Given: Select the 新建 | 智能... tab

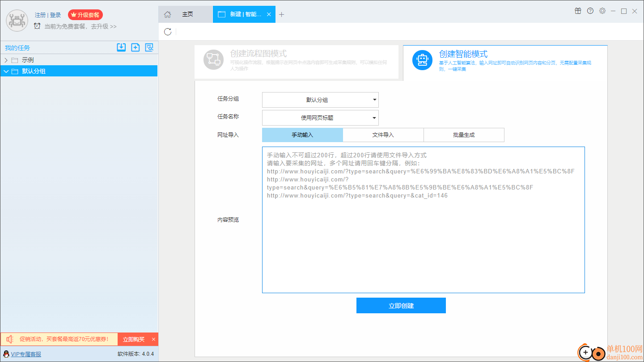Looking at the screenshot, I should tap(244, 14).
